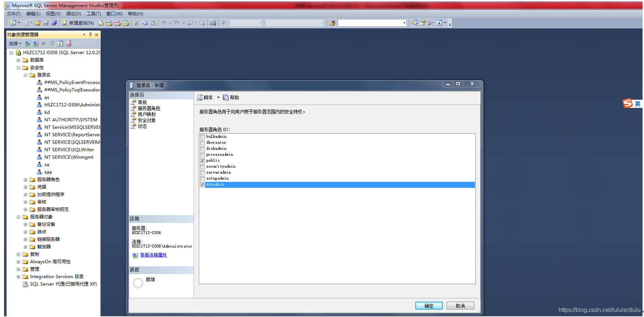Screen dimensions: 644x317
Task: Select the saa login in tree
Action: point(48,172)
